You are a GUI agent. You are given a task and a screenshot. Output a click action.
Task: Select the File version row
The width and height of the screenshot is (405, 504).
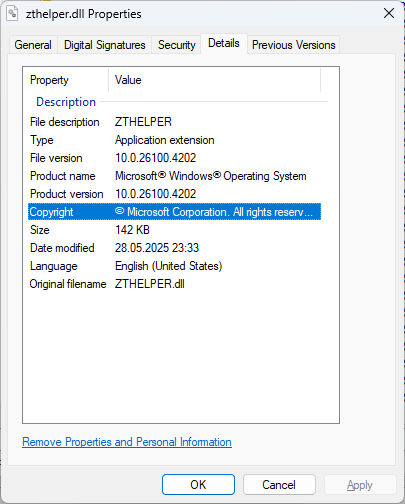(x=174, y=158)
